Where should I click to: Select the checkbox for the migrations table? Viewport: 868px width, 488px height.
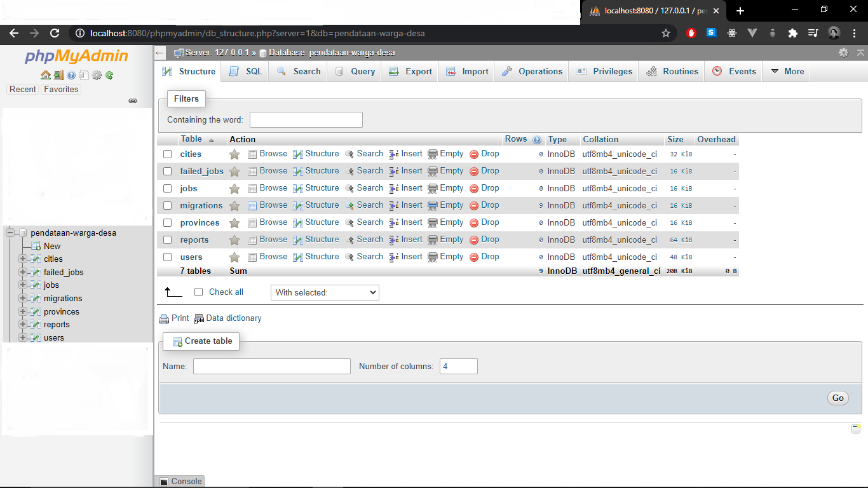pos(168,205)
